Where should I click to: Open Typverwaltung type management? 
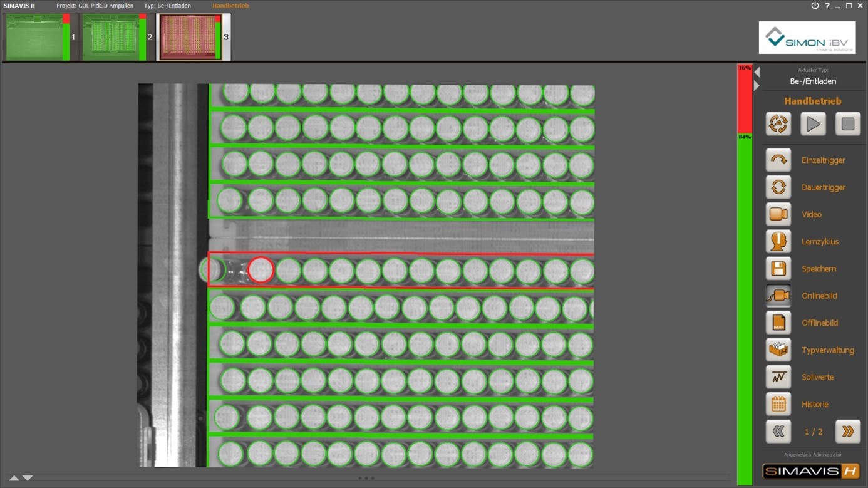coord(778,350)
